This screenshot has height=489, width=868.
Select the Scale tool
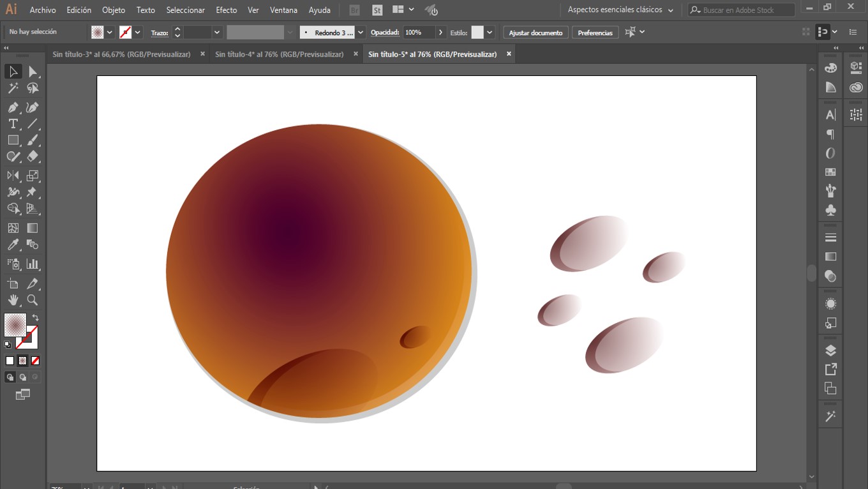coord(33,176)
